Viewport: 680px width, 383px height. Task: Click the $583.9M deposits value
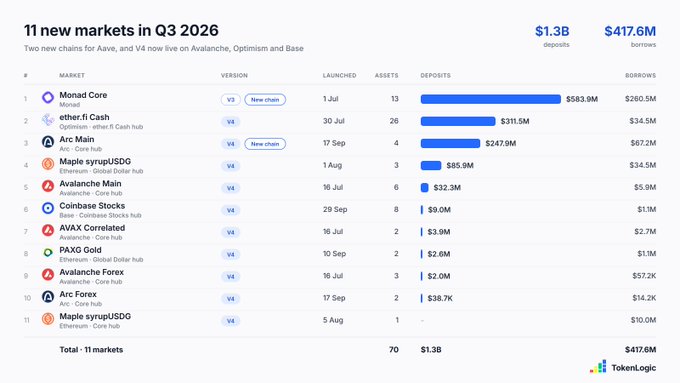[x=582, y=99]
